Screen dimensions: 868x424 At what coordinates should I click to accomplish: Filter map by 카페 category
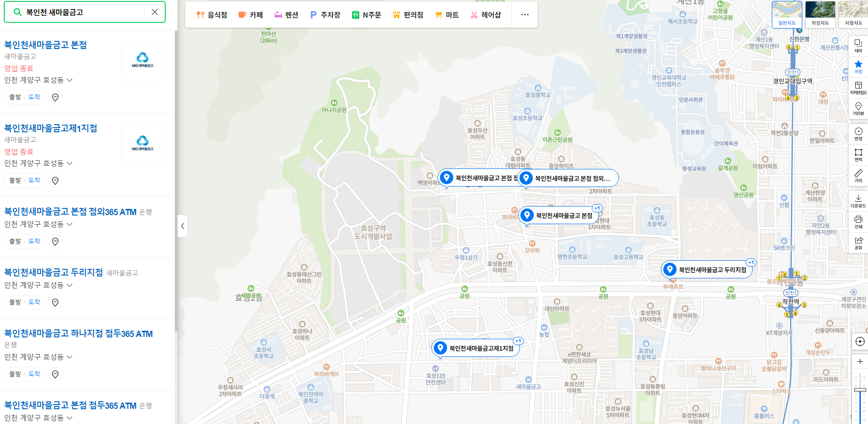pos(250,15)
